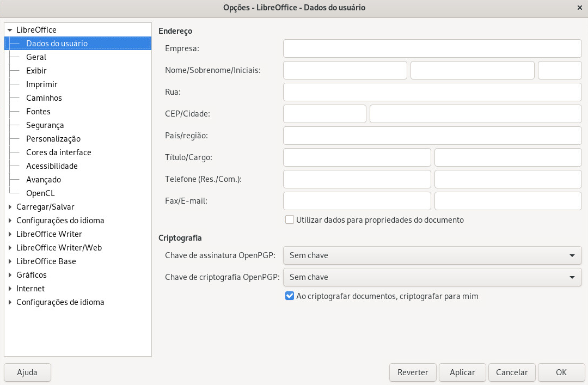Open Chave de assinatura OpenPGP dropdown
The width and height of the screenshot is (588, 385).
[432, 255]
